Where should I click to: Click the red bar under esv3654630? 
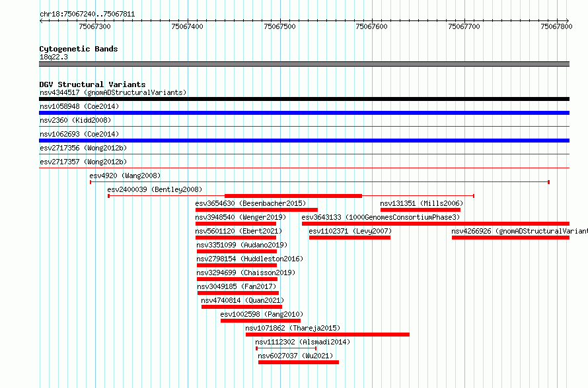[256, 210]
